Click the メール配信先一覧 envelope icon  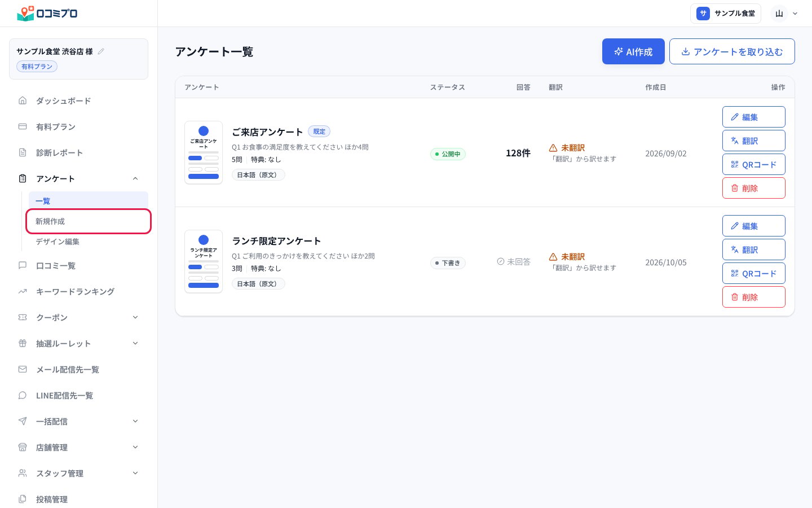click(23, 369)
